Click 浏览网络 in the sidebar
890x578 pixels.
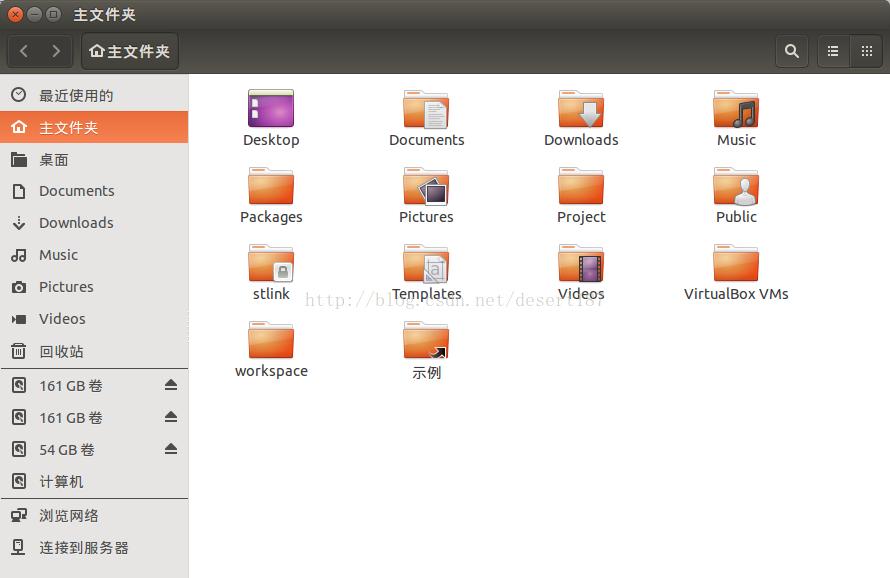tap(69, 516)
